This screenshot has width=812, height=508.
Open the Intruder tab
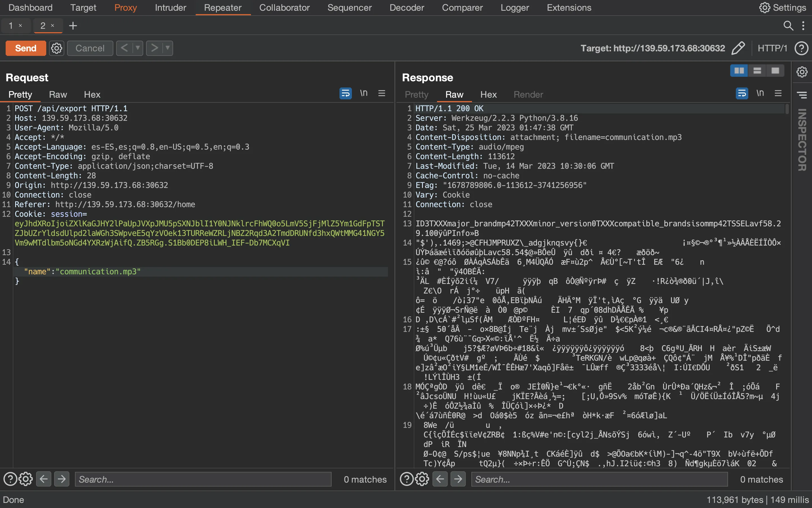click(x=171, y=7)
